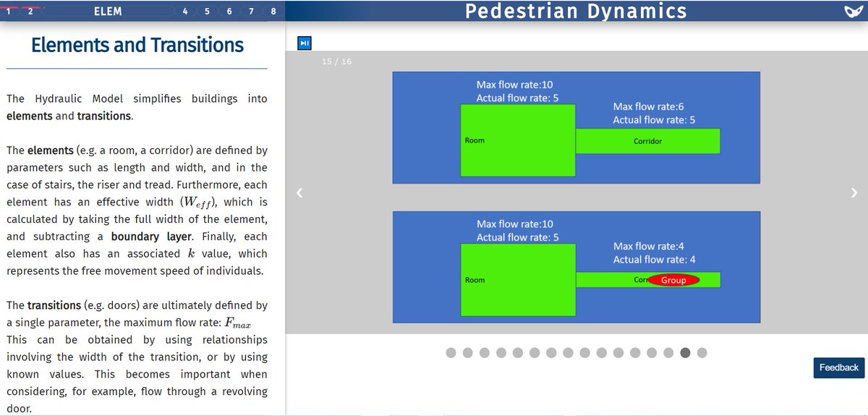Select the ELEM chapter tab
This screenshot has height=416, width=868.
click(108, 12)
